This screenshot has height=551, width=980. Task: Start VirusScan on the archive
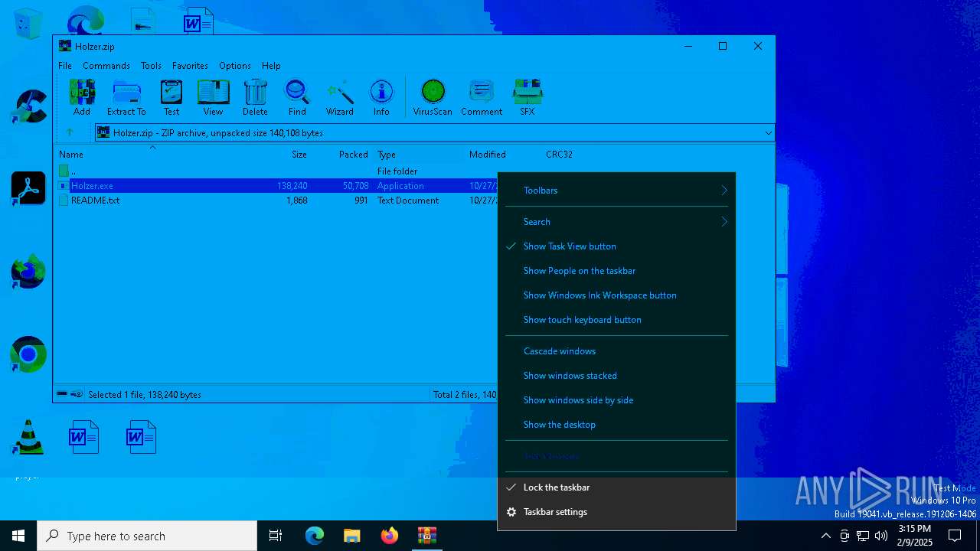click(x=433, y=97)
